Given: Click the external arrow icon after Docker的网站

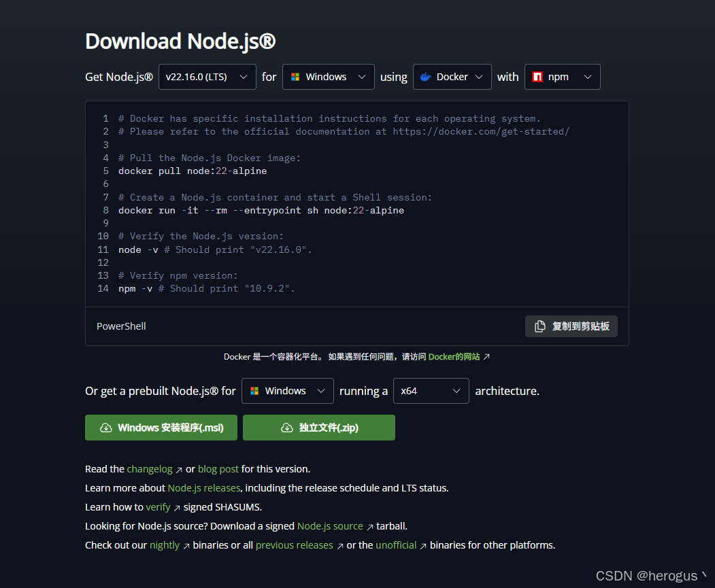Looking at the screenshot, I should (486, 357).
